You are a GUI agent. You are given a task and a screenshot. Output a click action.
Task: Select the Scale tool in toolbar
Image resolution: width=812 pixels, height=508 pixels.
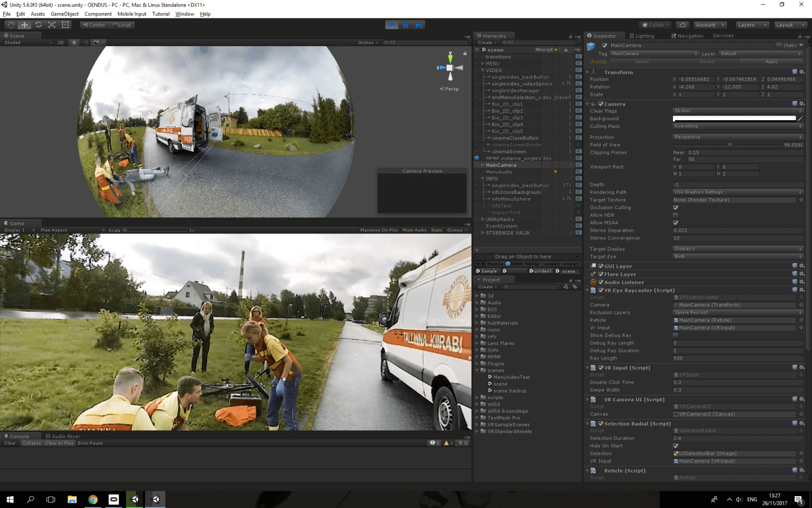pyautogui.click(x=52, y=25)
